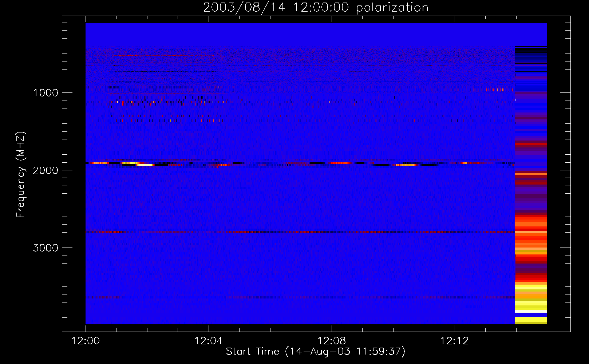Click the 12:08 time tick label
This screenshot has width=589, height=364.
332,341
